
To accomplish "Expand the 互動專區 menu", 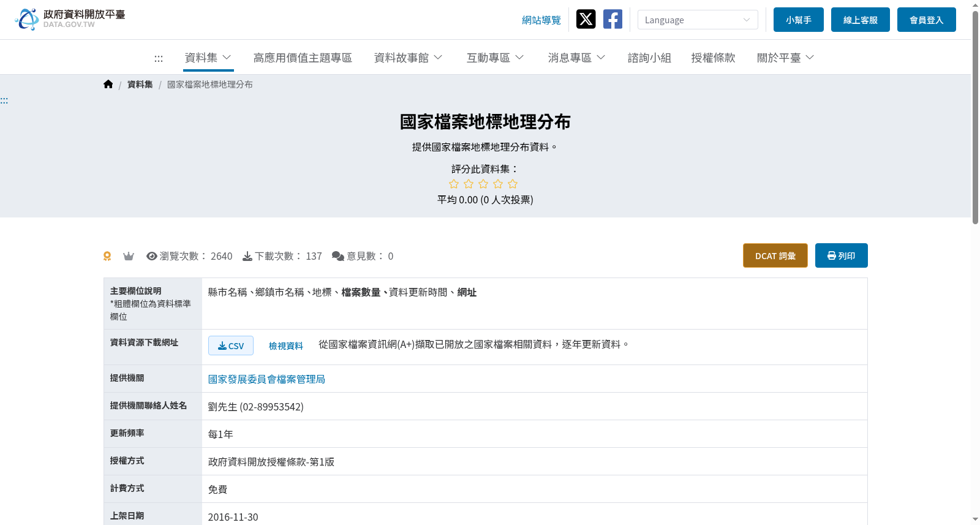I will click(496, 58).
